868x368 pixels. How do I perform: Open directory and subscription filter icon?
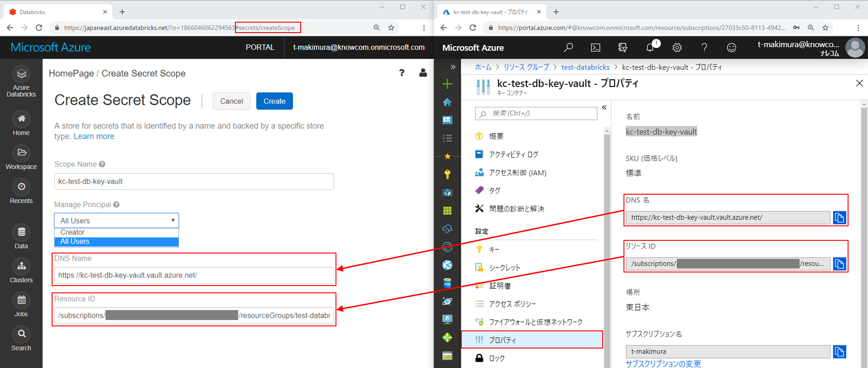tap(623, 48)
